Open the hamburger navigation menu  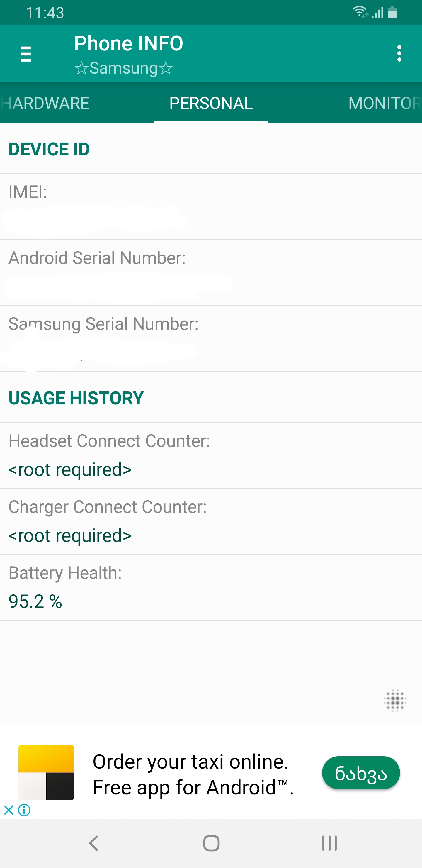25,54
